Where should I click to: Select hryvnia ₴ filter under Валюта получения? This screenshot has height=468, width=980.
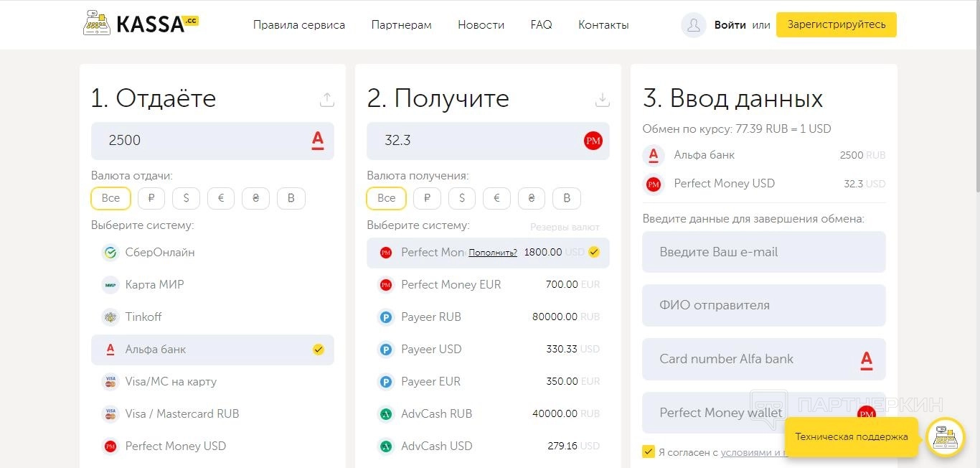coord(532,198)
